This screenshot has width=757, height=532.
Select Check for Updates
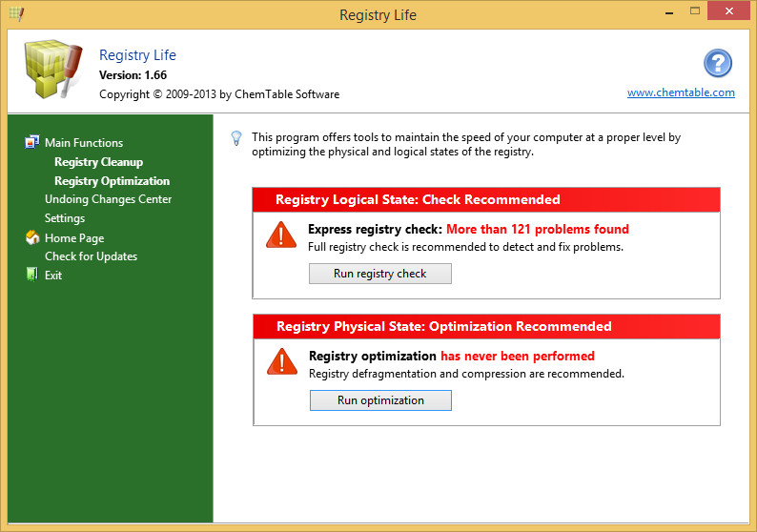tap(91, 256)
